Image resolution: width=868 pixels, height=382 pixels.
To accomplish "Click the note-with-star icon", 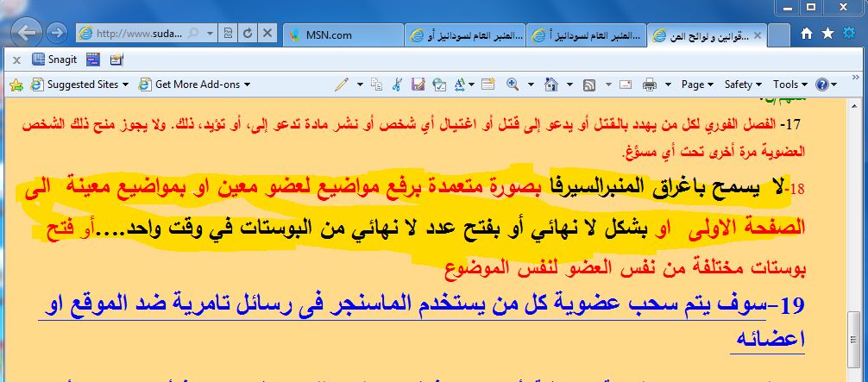I will pyautogui.click(x=487, y=85).
